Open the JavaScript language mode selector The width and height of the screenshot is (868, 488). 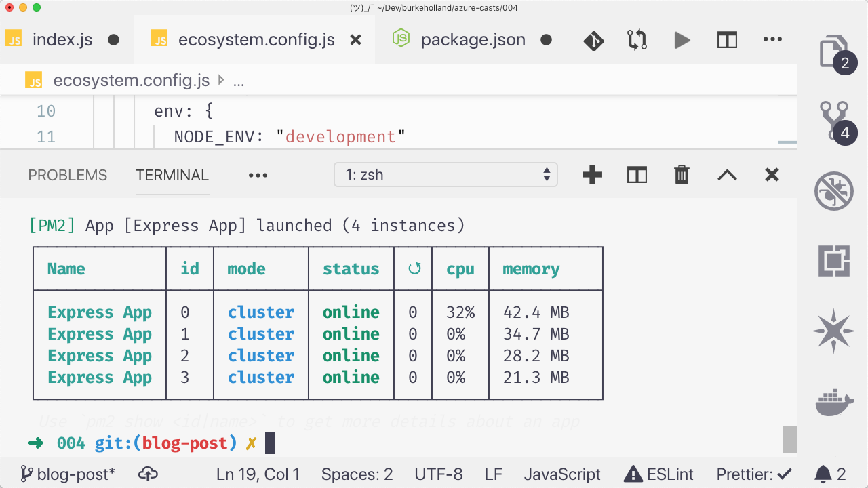562,474
